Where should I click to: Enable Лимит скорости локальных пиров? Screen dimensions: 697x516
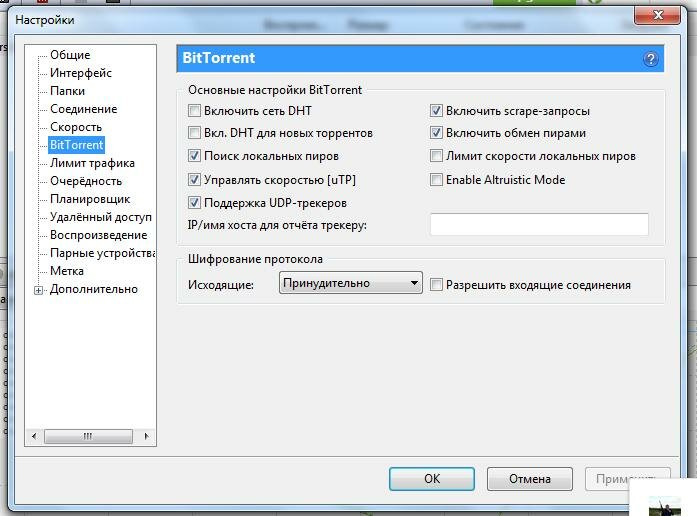point(436,156)
